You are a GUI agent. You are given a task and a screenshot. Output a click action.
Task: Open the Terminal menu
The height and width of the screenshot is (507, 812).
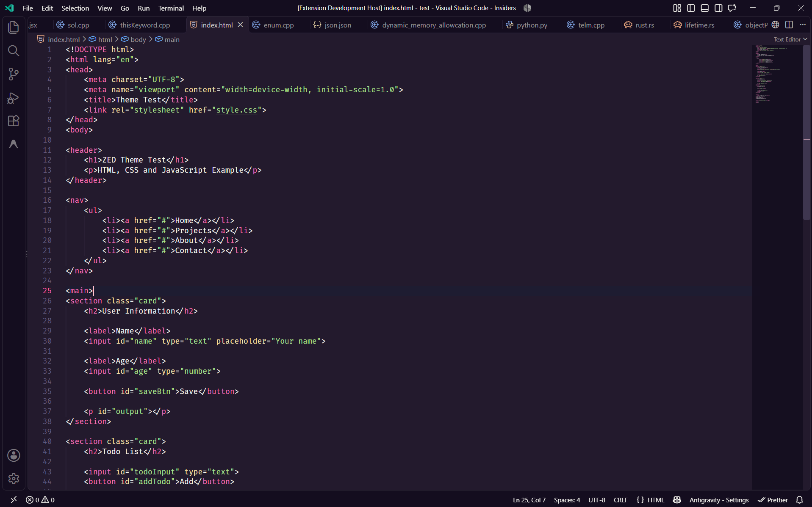click(171, 8)
